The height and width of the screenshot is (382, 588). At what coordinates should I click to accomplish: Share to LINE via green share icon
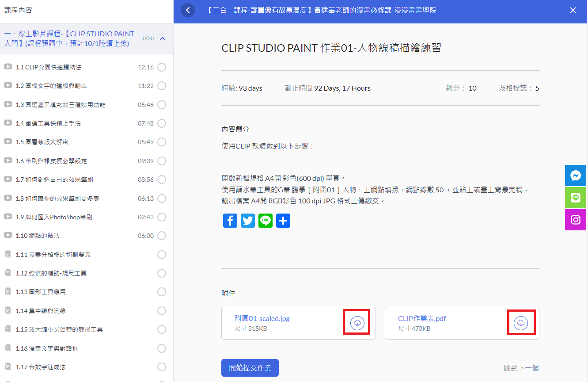pyautogui.click(x=266, y=221)
